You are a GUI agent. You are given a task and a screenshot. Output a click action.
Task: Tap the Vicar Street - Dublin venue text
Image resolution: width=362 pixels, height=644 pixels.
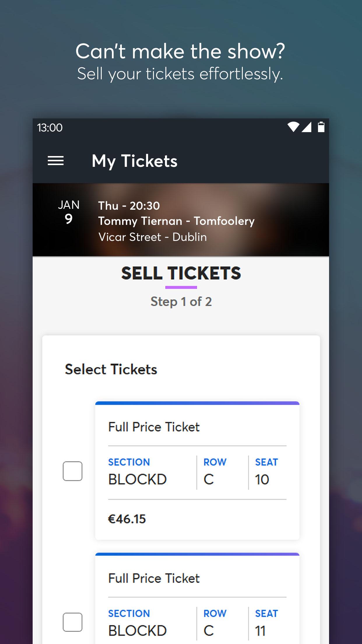(152, 237)
